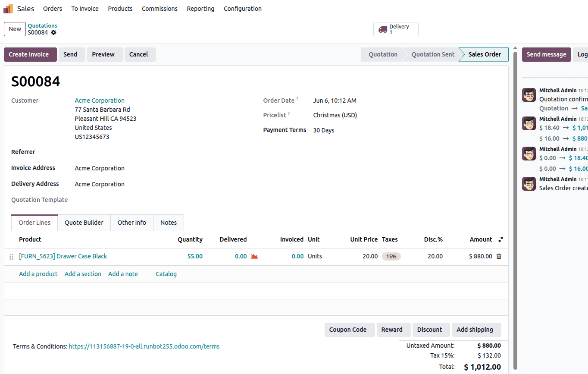Screen dimensions: 588x374
Task: Create a New quotation
Action: [x=15, y=29]
